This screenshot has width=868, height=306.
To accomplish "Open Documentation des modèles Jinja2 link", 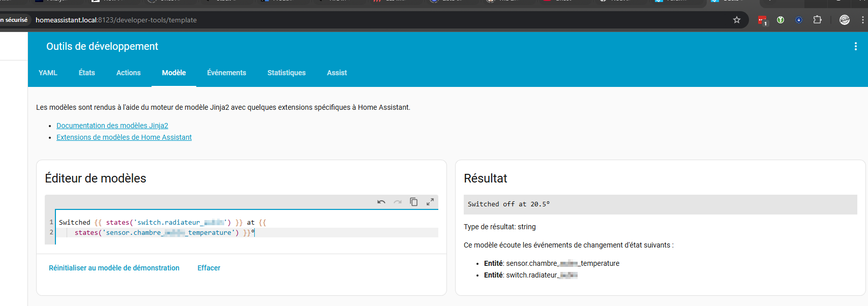I will pos(112,126).
